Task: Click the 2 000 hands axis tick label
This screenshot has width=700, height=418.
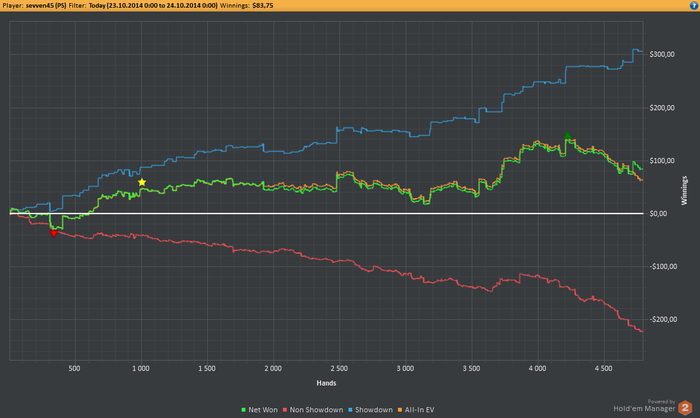Action: (x=273, y=368)
